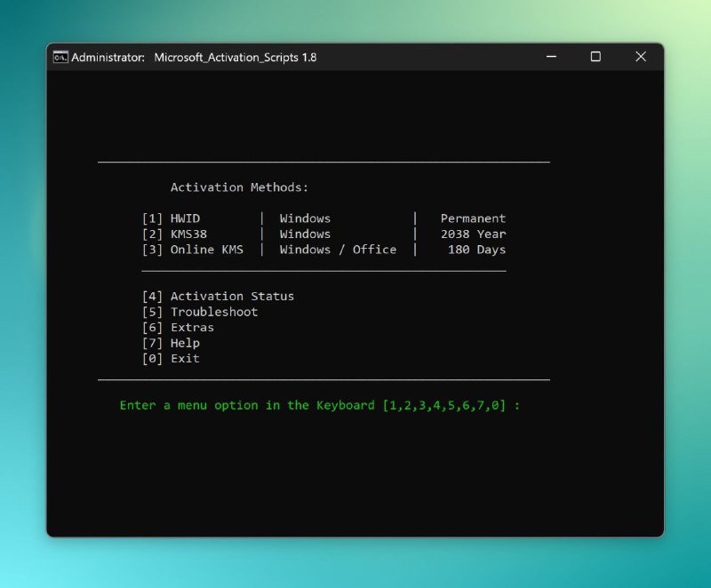Click the 180 Days text
Screen dimensions: 711x588
[x=476, y=250]
